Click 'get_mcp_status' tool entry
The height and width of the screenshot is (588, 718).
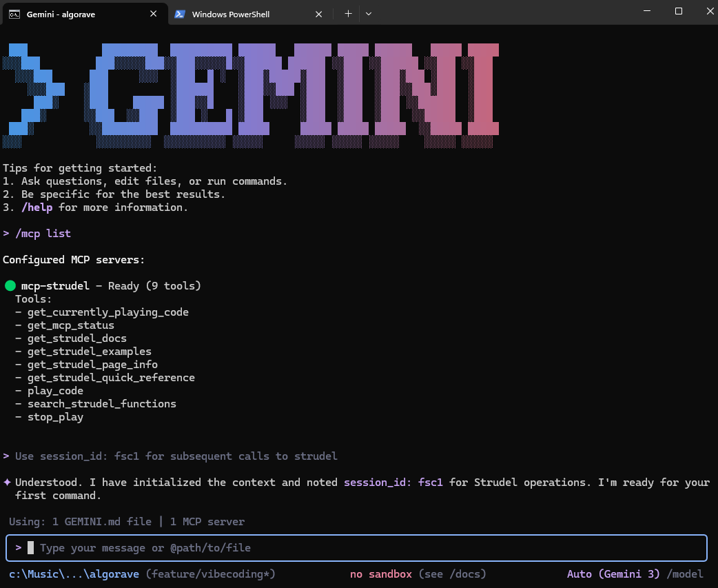point(71,325)
